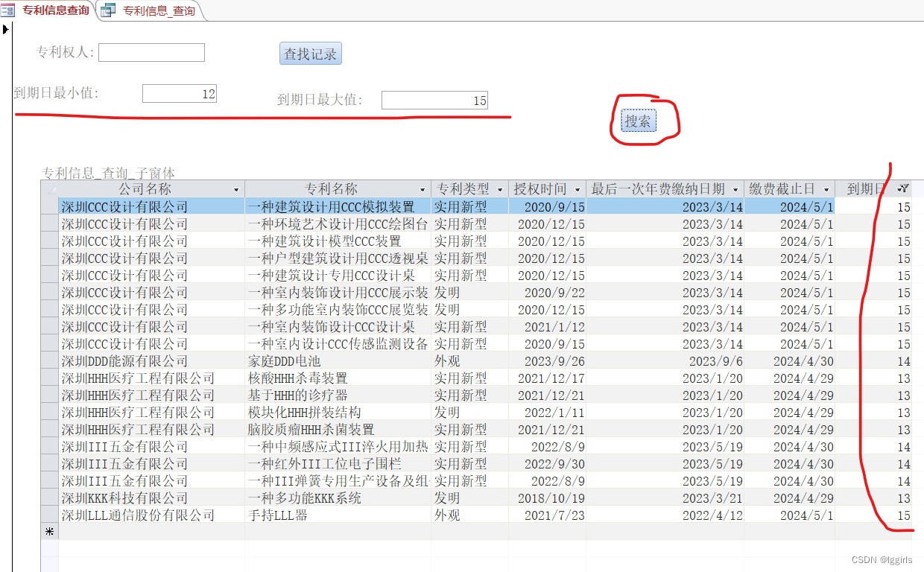Click the 2020/9/22 授权时间 cell

(x=548, y=293)
